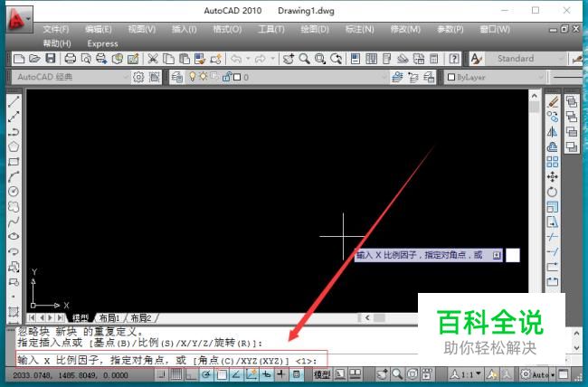Toggle Object Snap in status bar

point(222,373)
